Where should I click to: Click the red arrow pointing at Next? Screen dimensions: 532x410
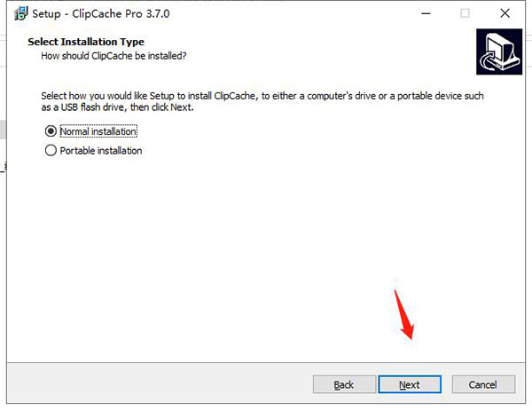(403, 315)
